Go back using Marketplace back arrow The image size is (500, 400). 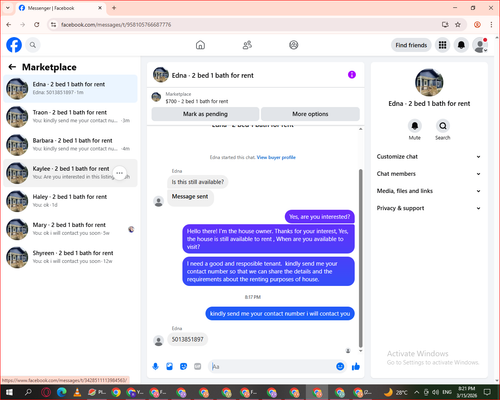(12, 67)
